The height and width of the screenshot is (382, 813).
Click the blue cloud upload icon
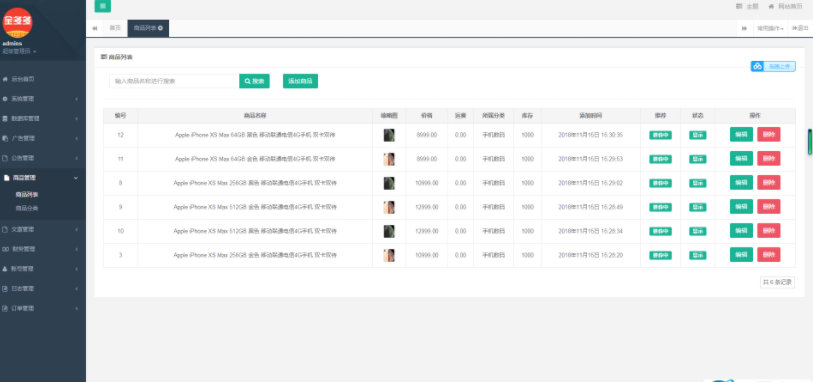[x=758, y=66]
